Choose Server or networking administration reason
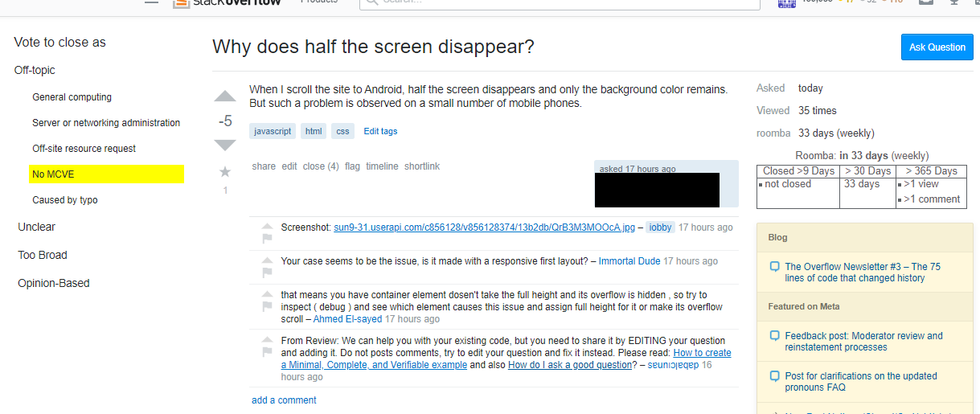Screen dimensions: 980x414 coord(106,123)
